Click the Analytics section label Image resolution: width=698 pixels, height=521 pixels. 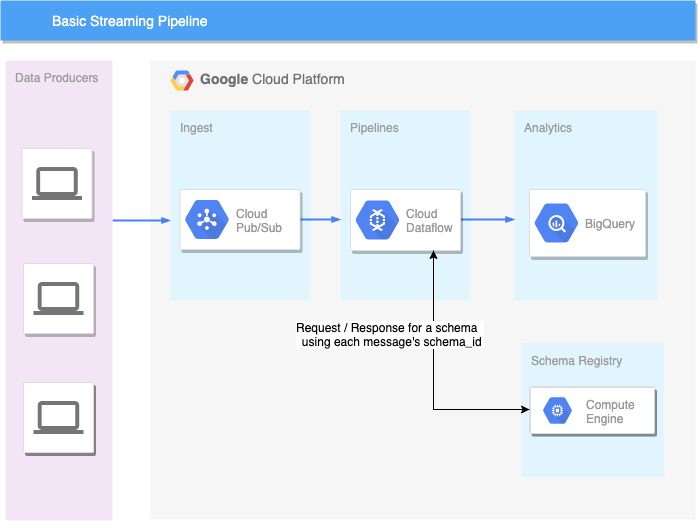coord(548,128)
